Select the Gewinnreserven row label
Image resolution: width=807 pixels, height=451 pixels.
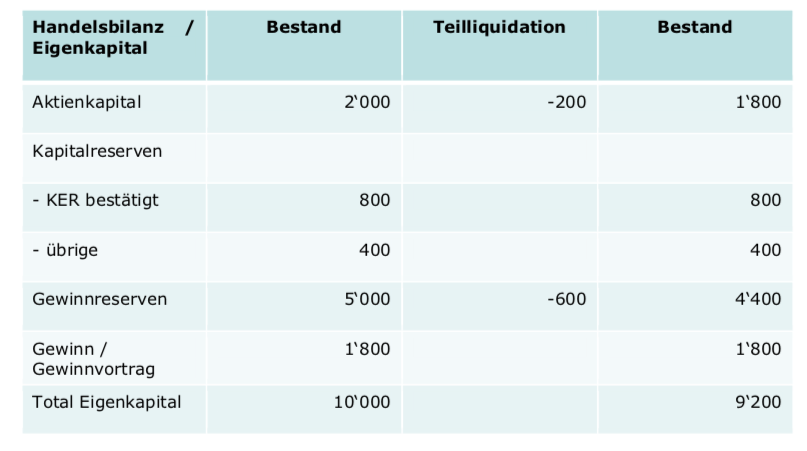99,299
